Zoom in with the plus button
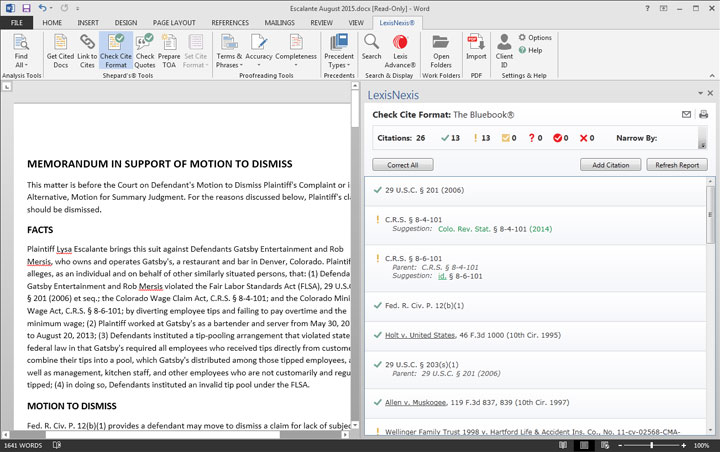The height and width of the screenshot is (452, 720). coord(683,445)
